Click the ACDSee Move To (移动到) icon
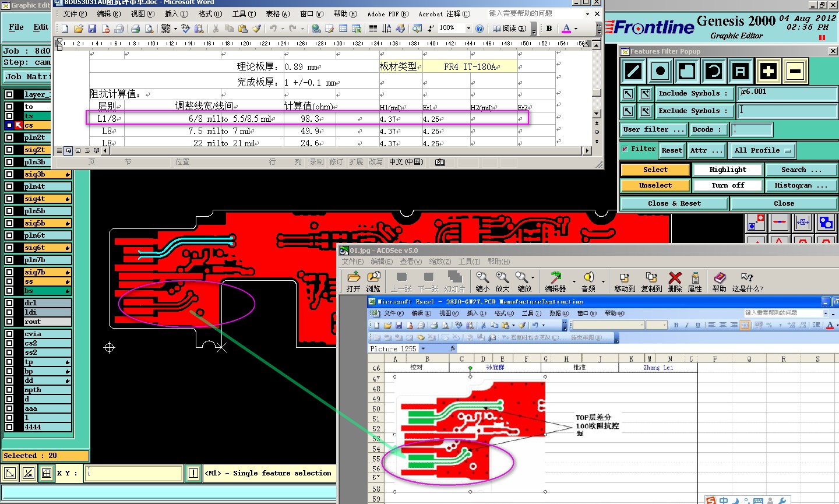This screenshot has height=504, width=839. point(625,281)
